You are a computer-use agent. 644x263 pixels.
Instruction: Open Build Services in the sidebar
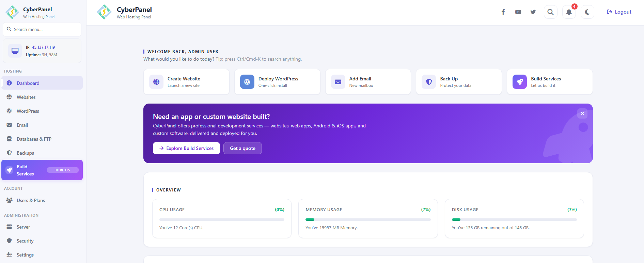pyautogui.click(x=42, y=170)
